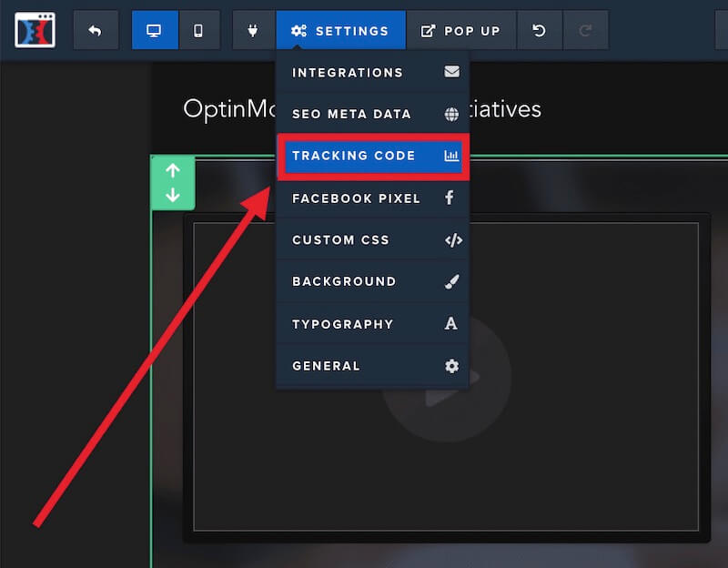
Task: Click the redo arrow icon
Action: pos(585,30)
